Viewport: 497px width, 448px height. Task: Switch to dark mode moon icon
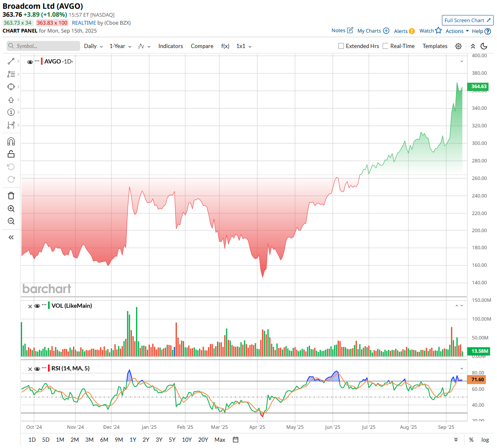pos(484,46)
